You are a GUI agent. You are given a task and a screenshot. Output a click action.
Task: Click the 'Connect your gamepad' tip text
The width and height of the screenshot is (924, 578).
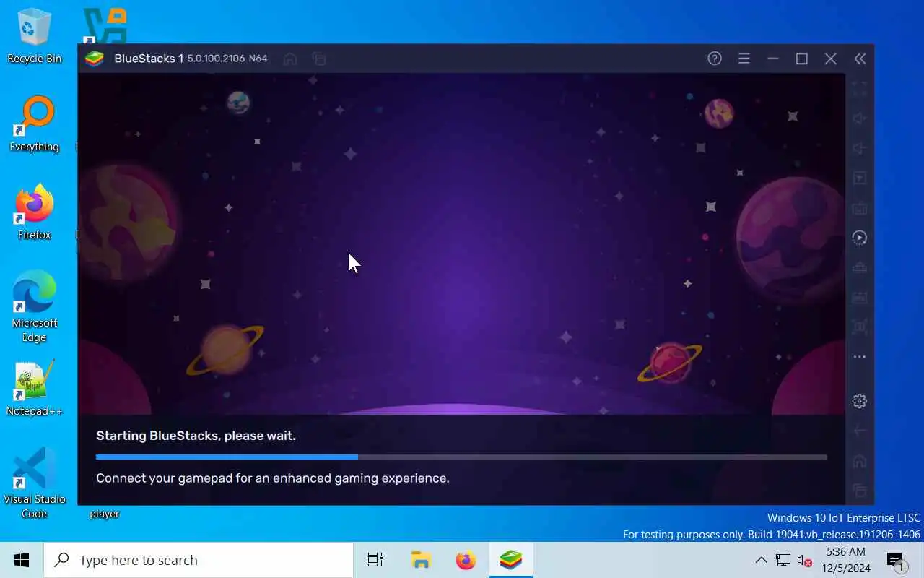(x=272, y=478)
